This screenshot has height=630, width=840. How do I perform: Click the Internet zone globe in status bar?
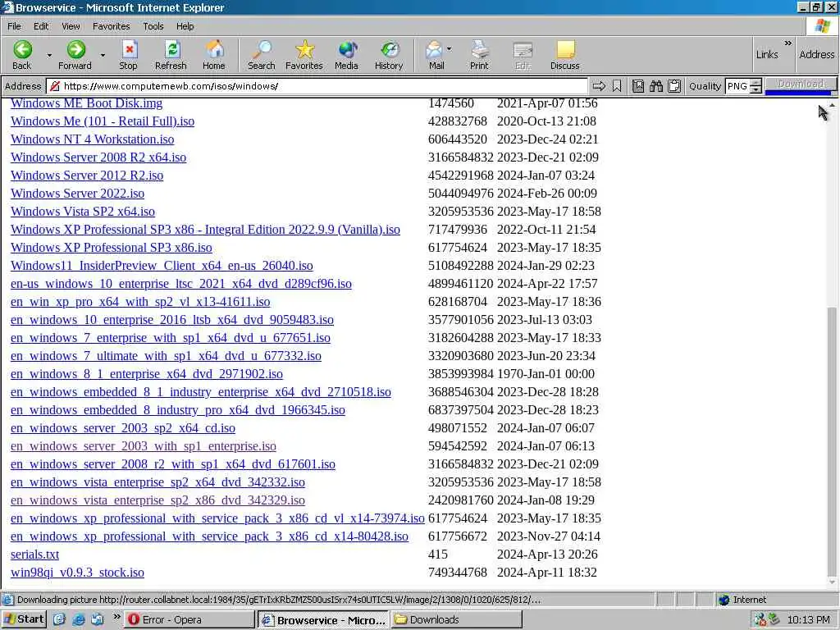pos(724,600)
